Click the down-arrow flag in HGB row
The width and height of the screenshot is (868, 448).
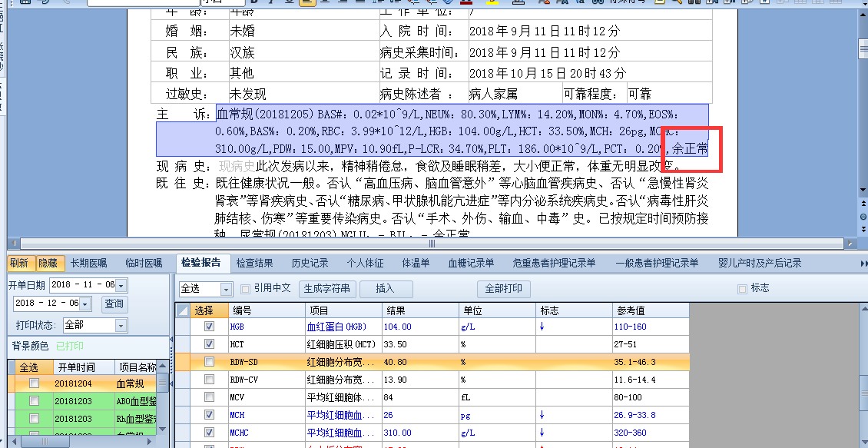pos(542,327)
